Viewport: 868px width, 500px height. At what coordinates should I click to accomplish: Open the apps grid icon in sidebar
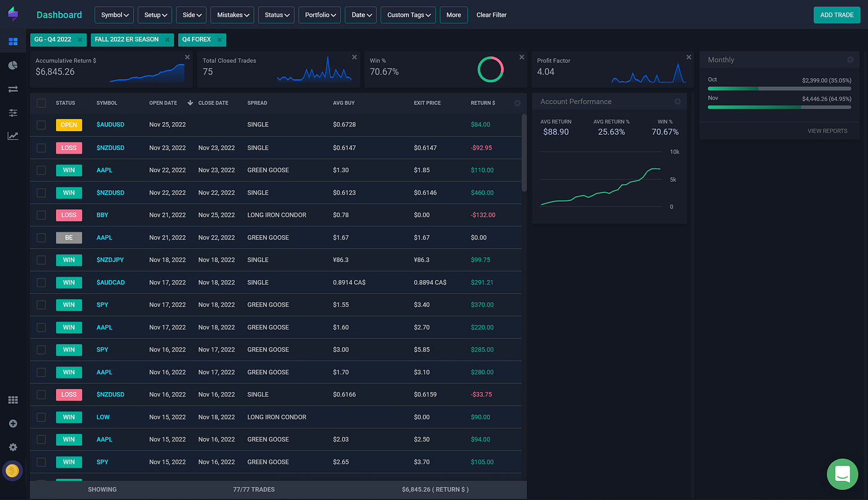(13, 400)
